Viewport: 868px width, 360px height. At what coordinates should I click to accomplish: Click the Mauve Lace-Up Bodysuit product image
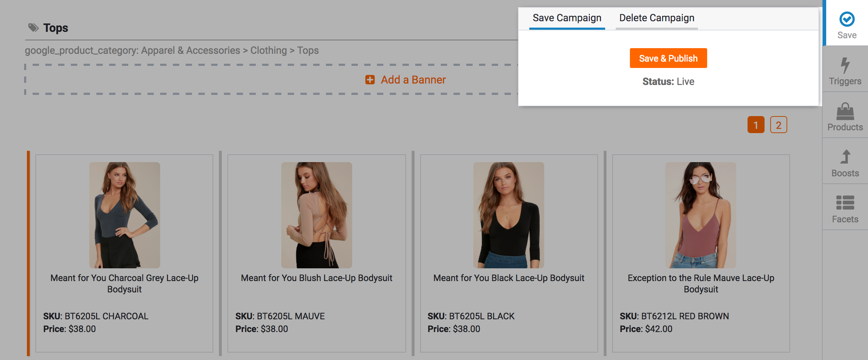700,215
